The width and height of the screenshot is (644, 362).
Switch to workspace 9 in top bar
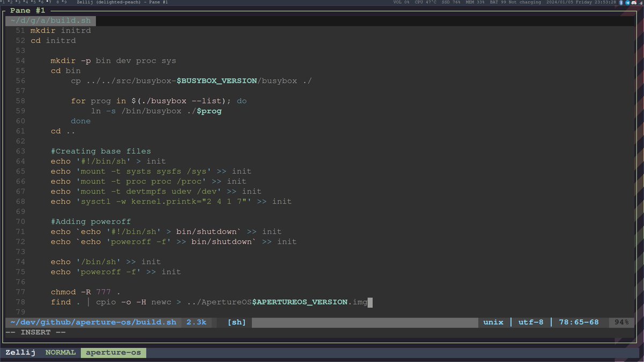[x=64, y=2]
